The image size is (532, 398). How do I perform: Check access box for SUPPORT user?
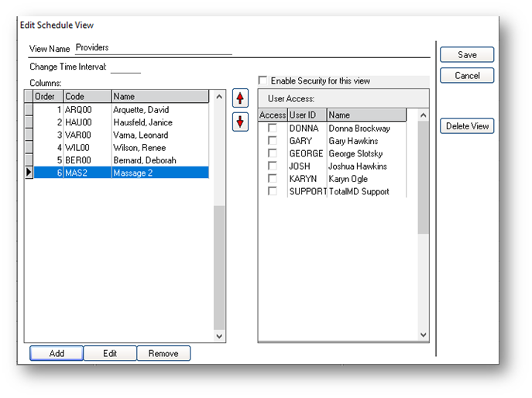coord(272,191)
